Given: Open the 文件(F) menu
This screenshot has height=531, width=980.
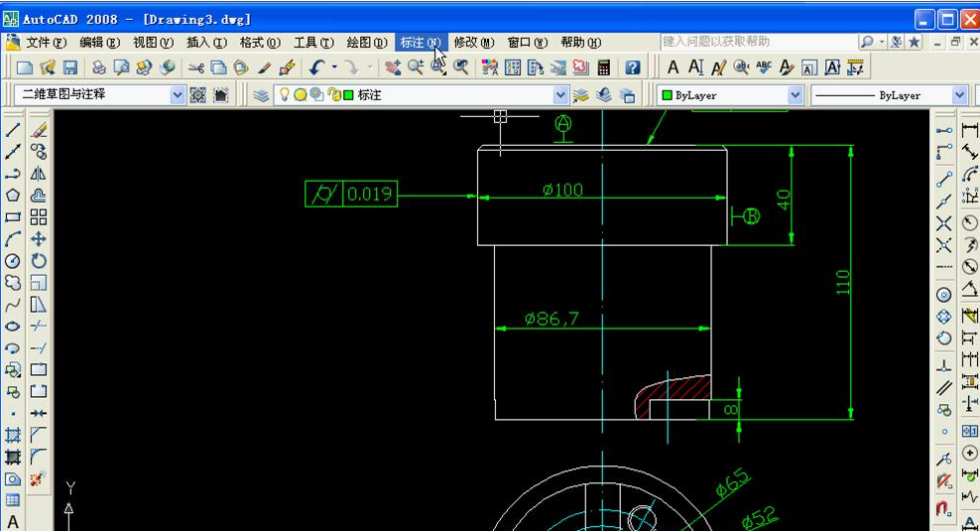Looking at the screenshot, I should 46,43.
